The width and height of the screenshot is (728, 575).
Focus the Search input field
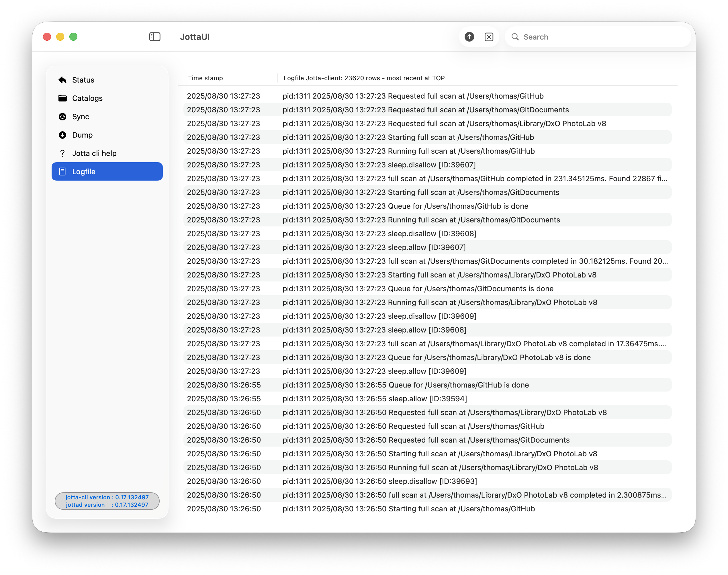coord(598,37)
